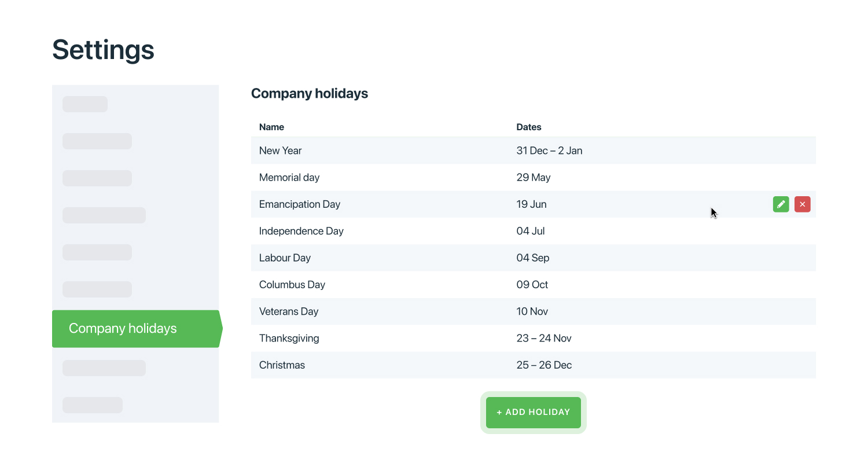868x463 pixels.
Task: Click the green pencil edit icon
Action: pos(781,204)
